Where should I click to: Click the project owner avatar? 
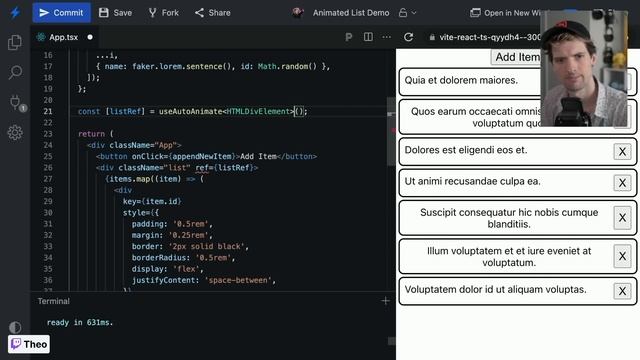(298, 13)
